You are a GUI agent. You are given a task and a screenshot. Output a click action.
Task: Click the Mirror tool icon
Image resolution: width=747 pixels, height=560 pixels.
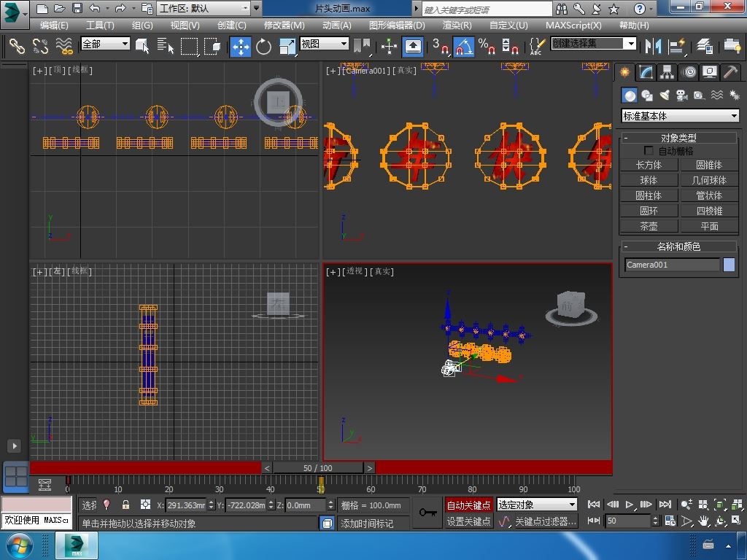pyautogui.click(x=653, y=46)
